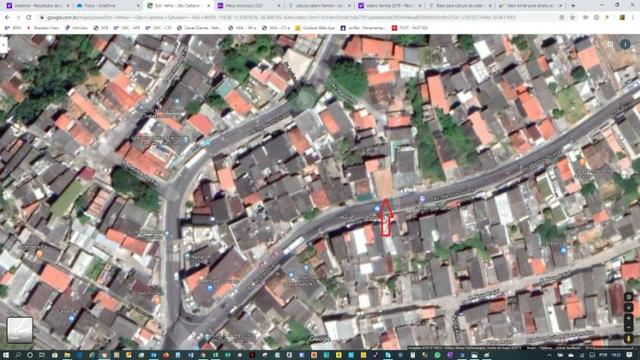
Task: Open the InfoVias bookmark
Action: (76, 28)
